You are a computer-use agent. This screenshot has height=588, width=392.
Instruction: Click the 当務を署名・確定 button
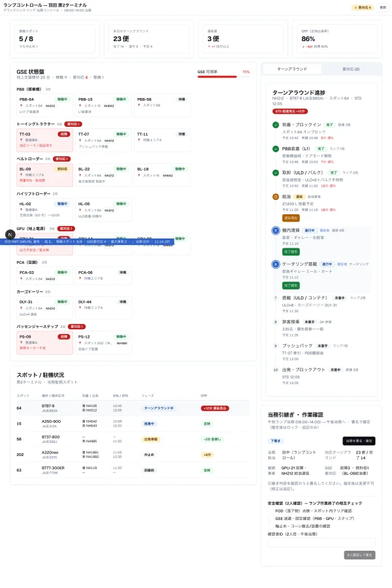click(x=359, y=441)
